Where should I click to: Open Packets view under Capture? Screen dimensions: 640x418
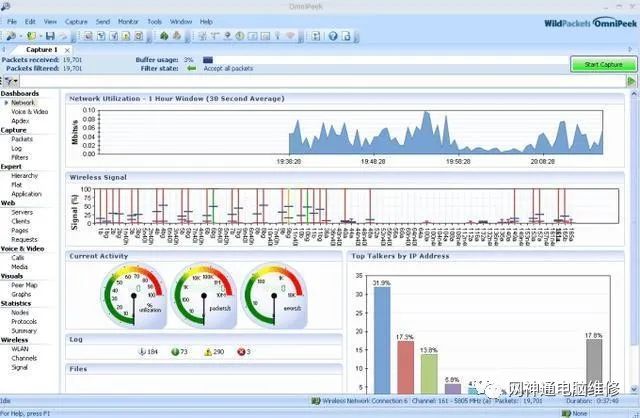[22, 139]
